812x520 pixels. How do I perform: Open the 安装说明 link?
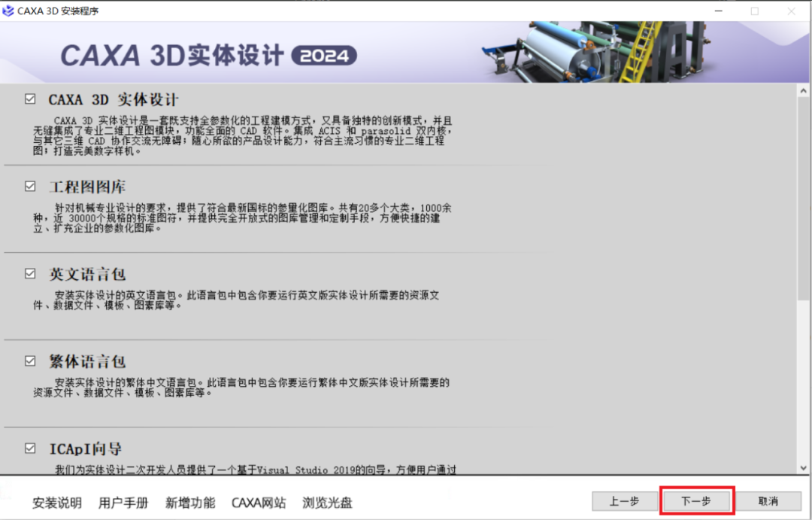[x=57, y=503]
